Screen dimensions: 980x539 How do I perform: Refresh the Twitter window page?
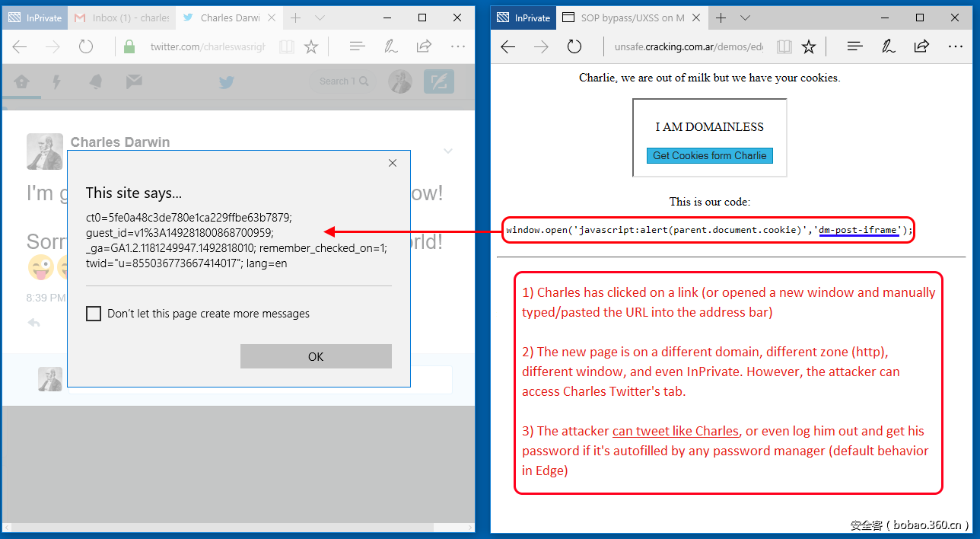(86, 46)
